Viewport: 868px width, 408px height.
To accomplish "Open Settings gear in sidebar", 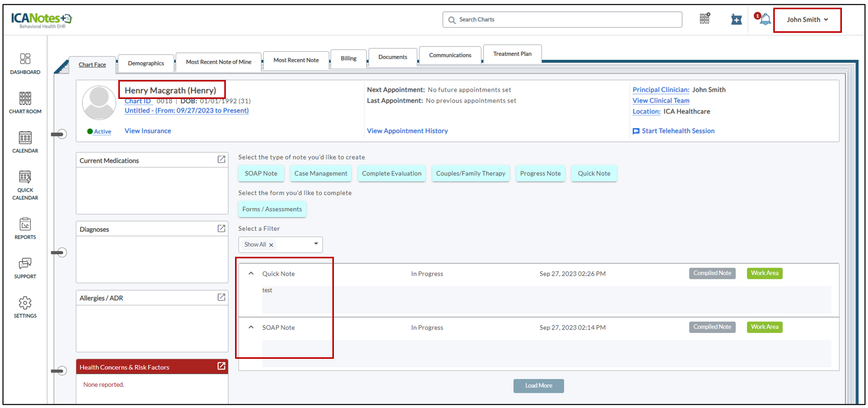I will (x=25, y=303).
